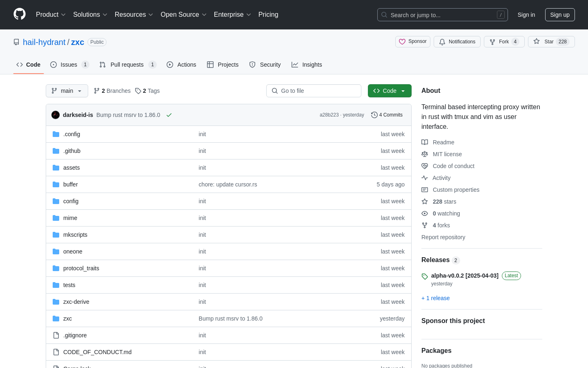This screenshot has height=368, width=588.
Task: Open the zxc folder in file list
Action: tap(67, 319)
